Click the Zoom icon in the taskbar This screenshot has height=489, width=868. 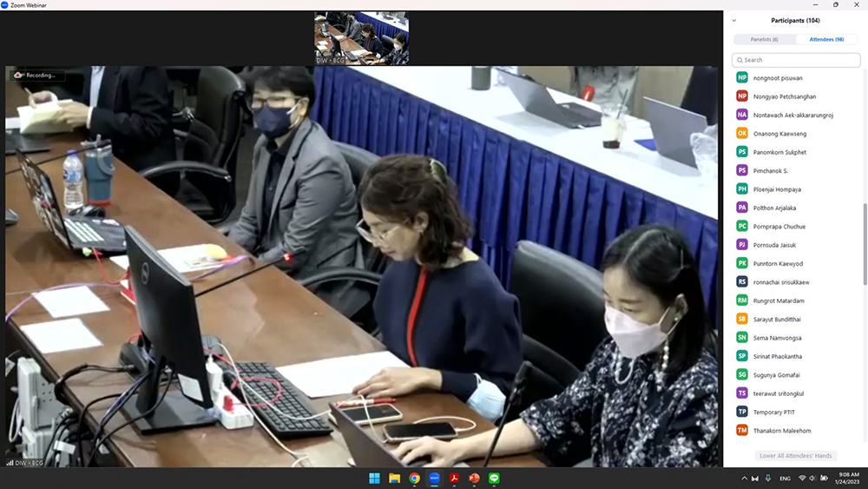pyautogui.click(x=434, y=479)
